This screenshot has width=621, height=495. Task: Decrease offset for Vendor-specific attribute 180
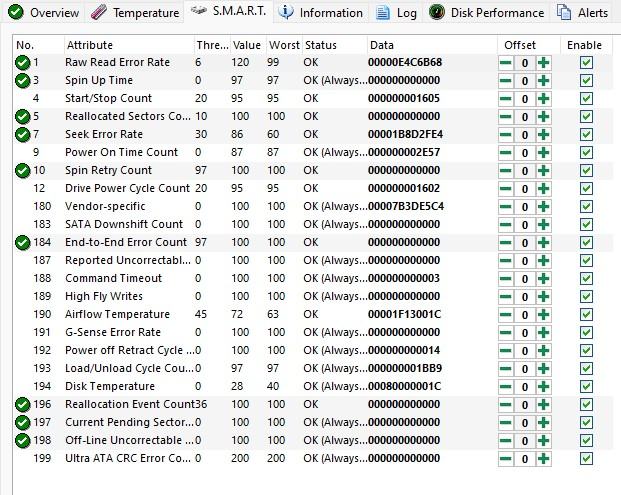click(x=505, y=207)
